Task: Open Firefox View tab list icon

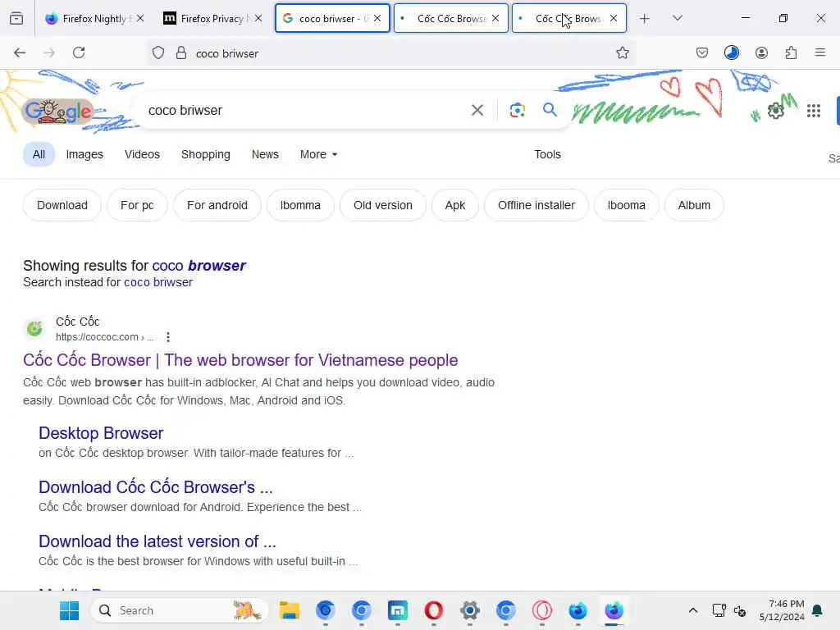Action: point(16,19)
